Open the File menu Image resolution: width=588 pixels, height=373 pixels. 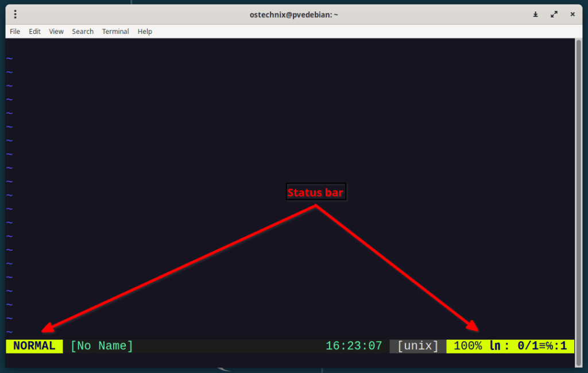pos(14,32)
